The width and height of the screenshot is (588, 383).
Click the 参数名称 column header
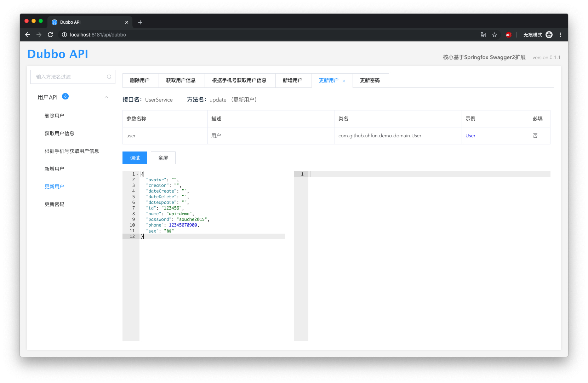[165, 119]
